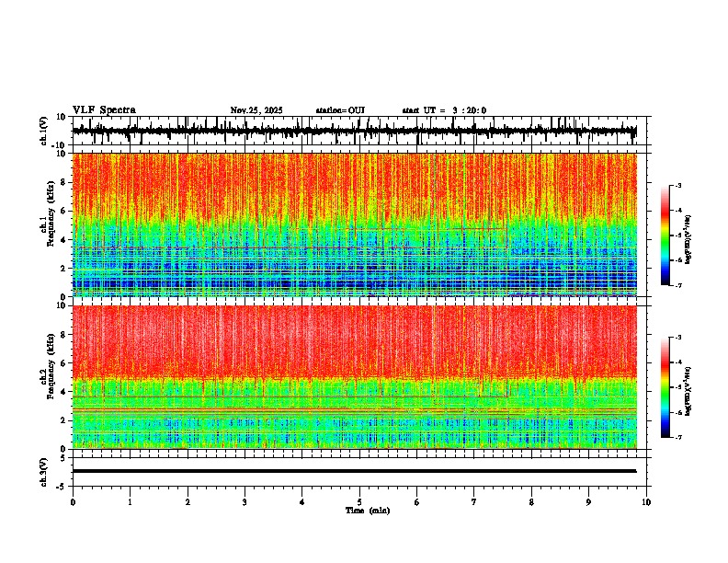Click the "-7" label on ch.1 colorbar
The image size is (728, 563).
678,285
